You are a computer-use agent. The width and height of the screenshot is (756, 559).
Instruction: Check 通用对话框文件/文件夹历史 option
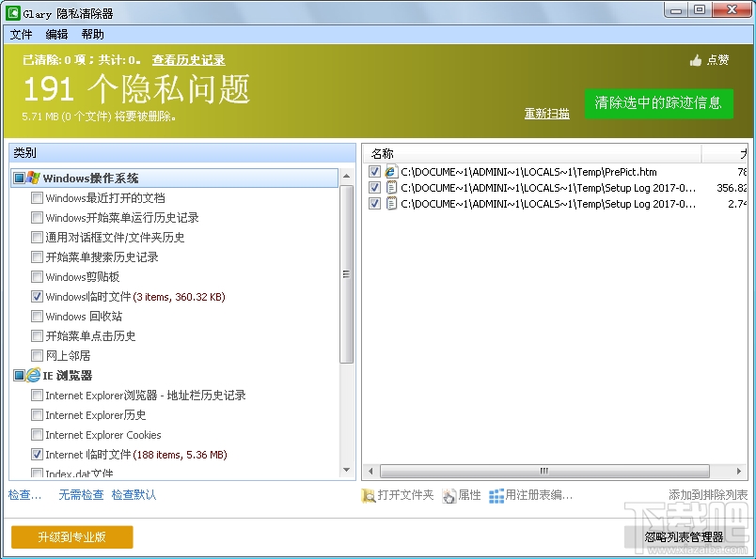37,238
